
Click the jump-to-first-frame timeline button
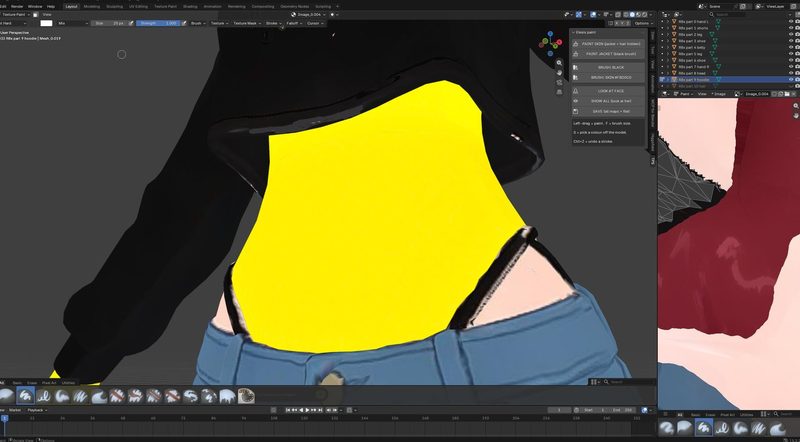pyautogui.click(x=288, y=410)
